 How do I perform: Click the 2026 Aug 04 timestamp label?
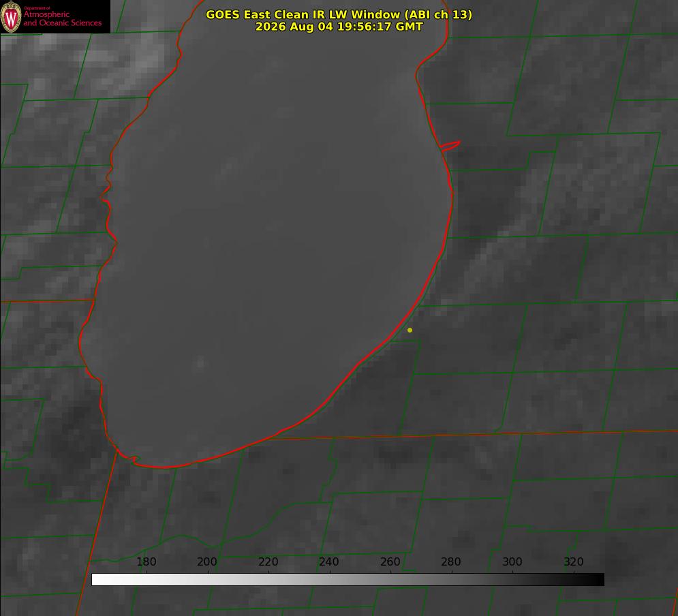pyautogui.click(x=339, y=27)
